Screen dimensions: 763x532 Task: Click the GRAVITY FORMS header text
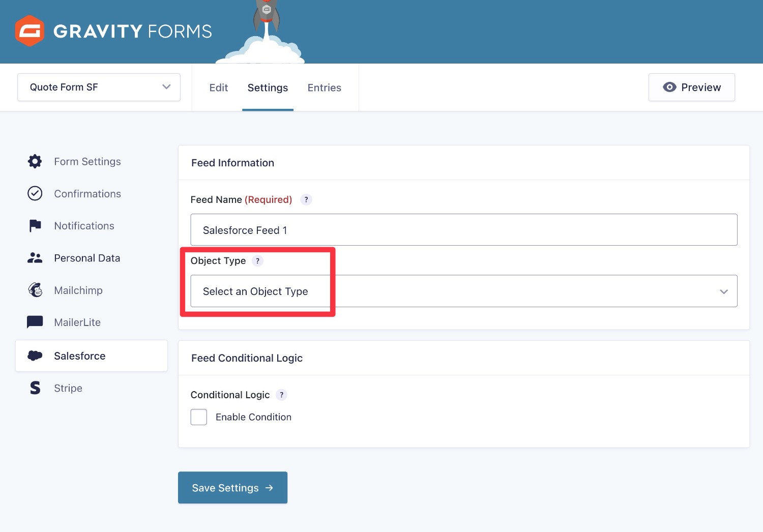[132, 31]
